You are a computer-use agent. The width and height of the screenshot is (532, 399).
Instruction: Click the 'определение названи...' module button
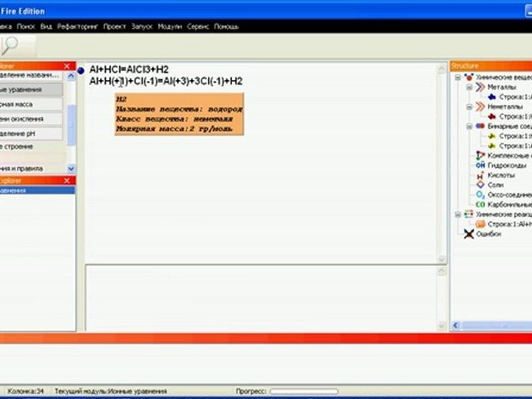coord(31,75)
